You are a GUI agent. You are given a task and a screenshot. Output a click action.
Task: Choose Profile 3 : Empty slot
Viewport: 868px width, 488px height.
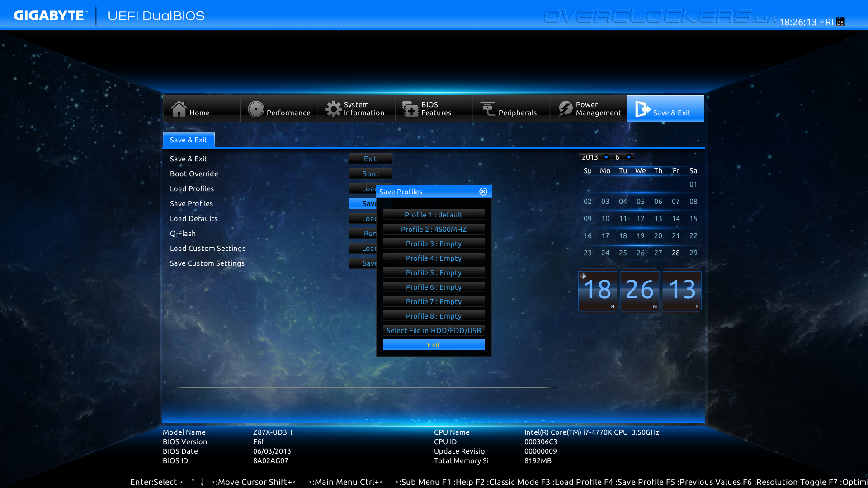[x=434, y=244]
